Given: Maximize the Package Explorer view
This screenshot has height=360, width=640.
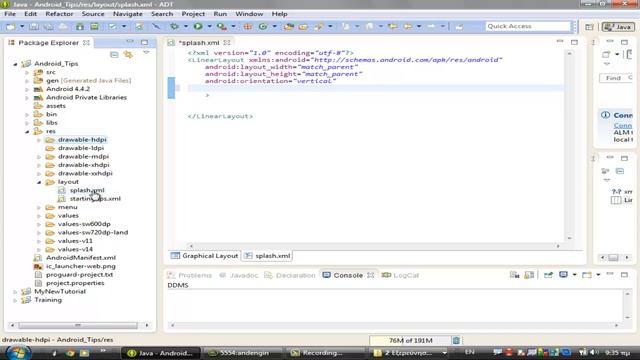Looking at the screenshot, I should 144,42.
